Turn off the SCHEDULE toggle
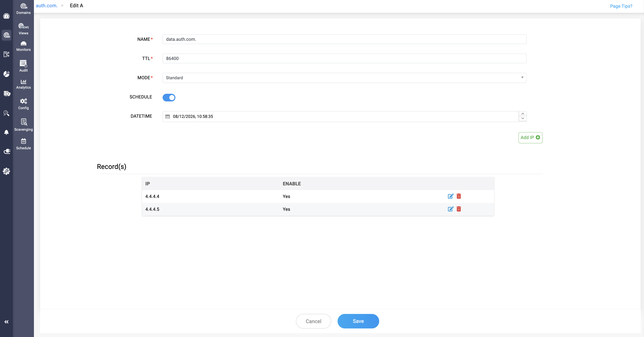 pos(169,97)
